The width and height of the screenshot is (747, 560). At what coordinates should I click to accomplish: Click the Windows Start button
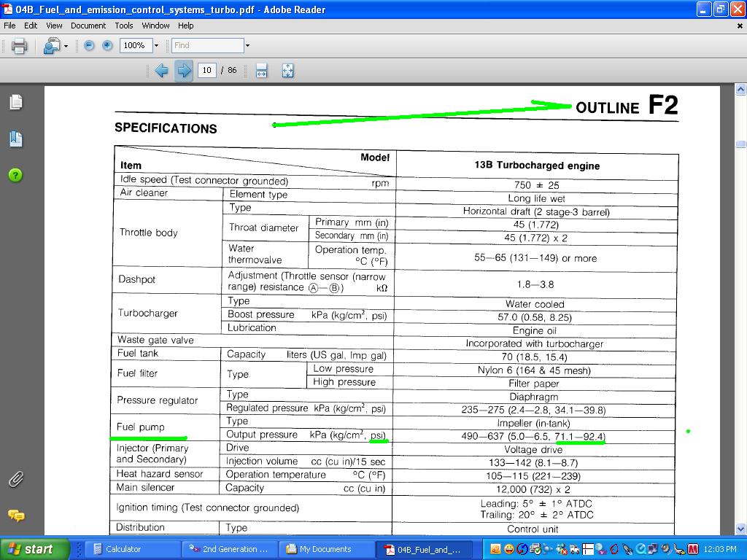[35, 549]
